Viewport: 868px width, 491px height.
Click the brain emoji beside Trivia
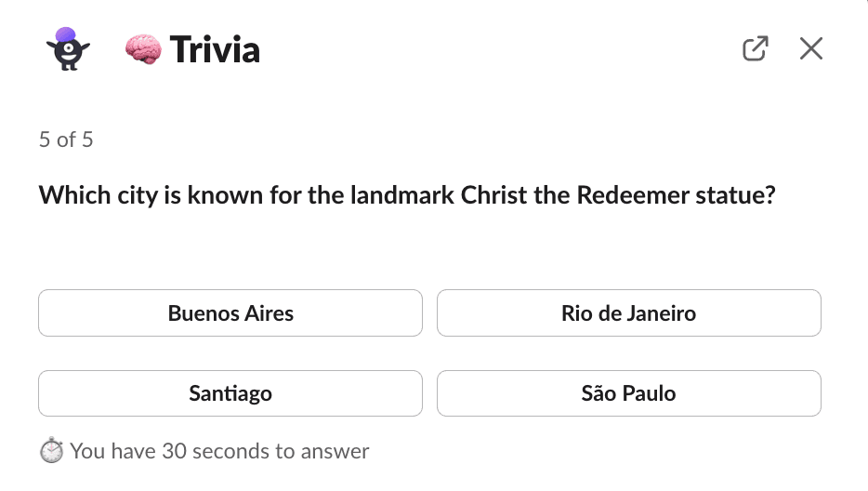[143, 49]
